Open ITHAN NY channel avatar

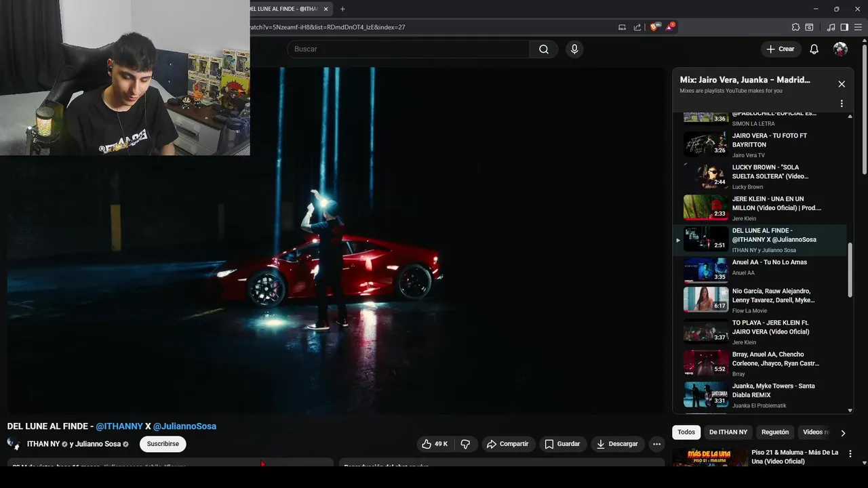click(14, 444)
